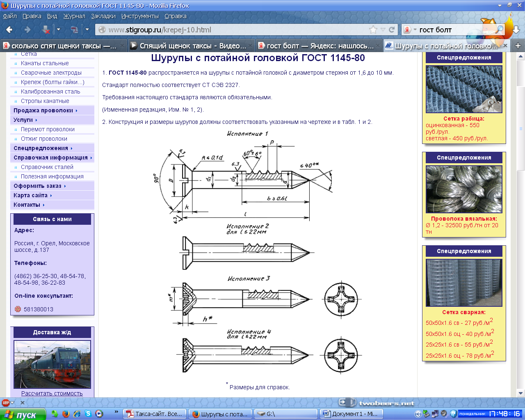Launch Firefox from the quick launch bar
Image resolution: width=525 pixels, height=420 pixels.
[x=66, y=414]
